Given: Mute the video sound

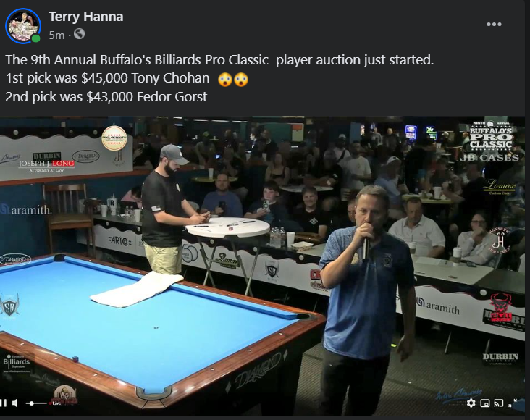Looking at the screenshot, I should (15, 403).
